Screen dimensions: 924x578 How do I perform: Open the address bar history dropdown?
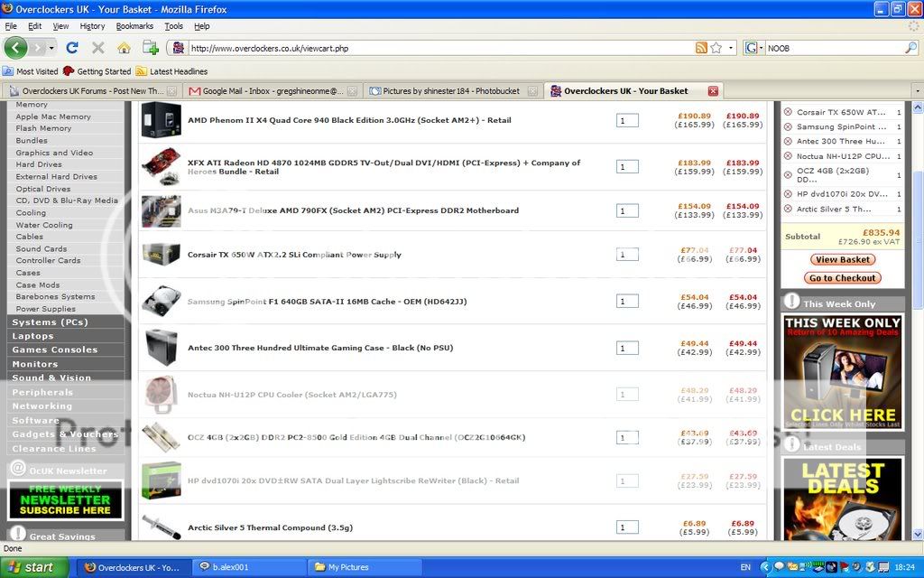(731, 48)
